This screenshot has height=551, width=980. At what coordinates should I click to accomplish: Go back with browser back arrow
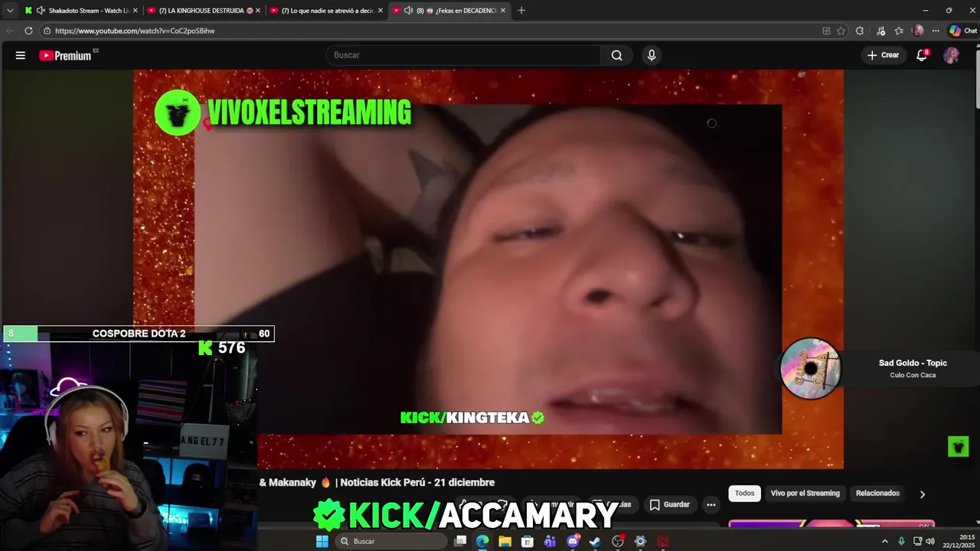coord(10,31)
